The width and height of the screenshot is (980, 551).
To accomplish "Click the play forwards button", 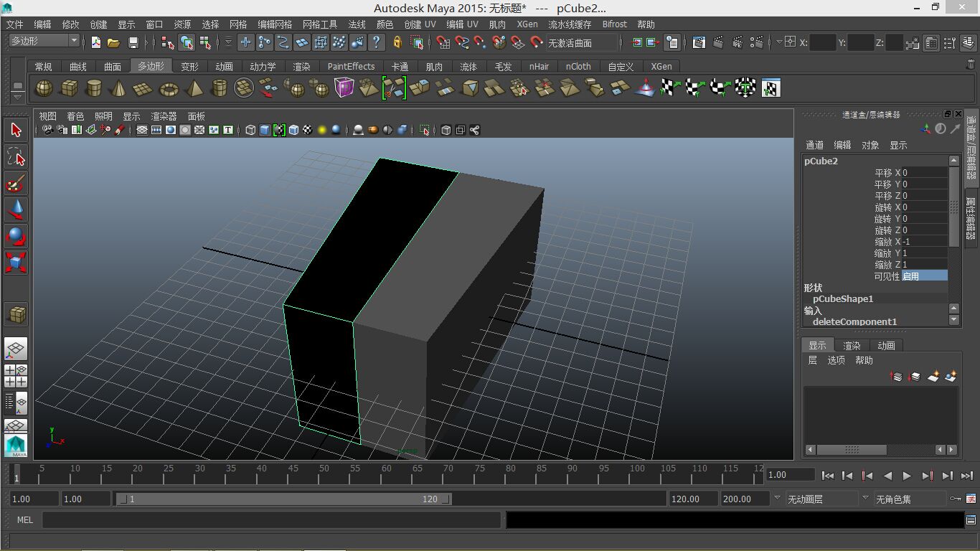I will tap(907, 475).
